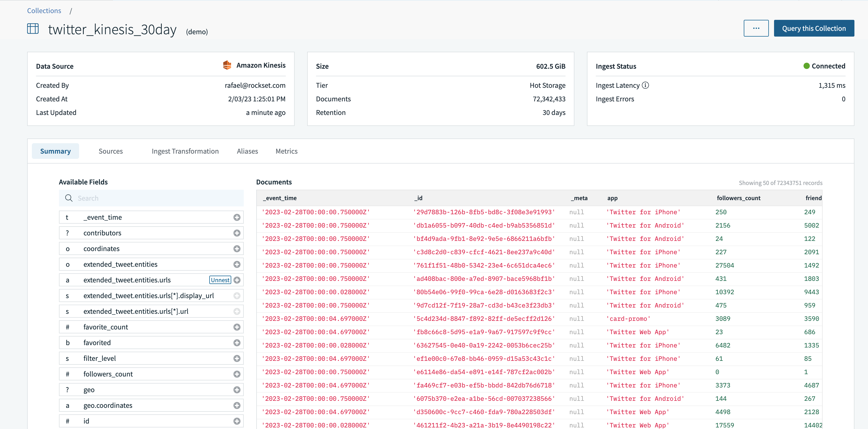Select the Metrics tab
The image size is (868, 429).
click(x=286, y=152)
